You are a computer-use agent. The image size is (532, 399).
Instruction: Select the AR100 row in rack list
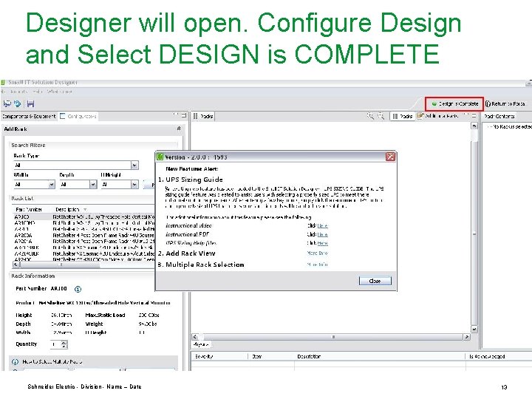tap(83, 216)
